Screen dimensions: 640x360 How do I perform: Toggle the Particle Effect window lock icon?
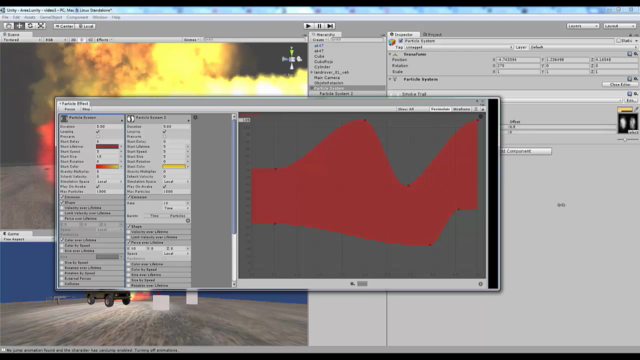tap(483, 109)
